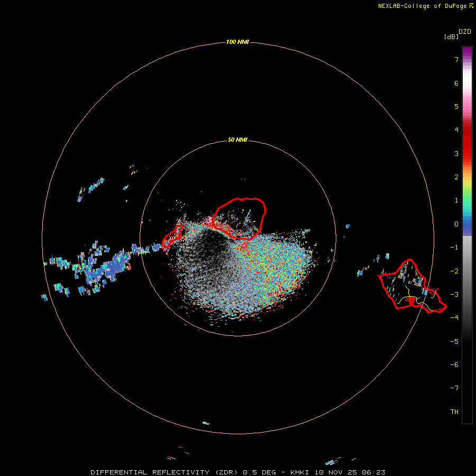Click the 4 value on color scale
Viewport: 476px width, 476px height.
point(456,130)
